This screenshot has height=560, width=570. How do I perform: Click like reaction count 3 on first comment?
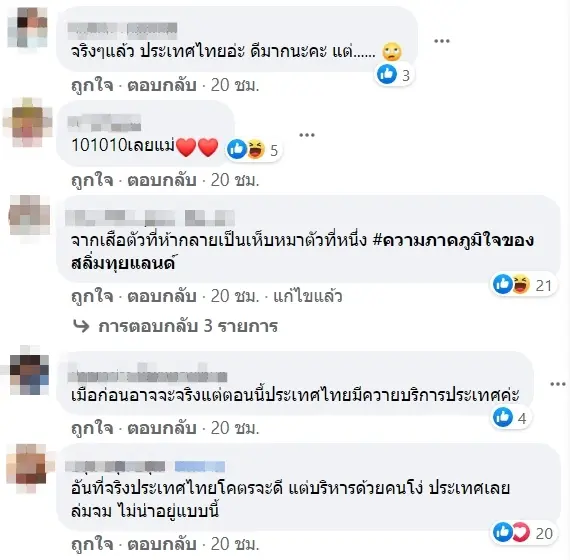tap(394, 75)
